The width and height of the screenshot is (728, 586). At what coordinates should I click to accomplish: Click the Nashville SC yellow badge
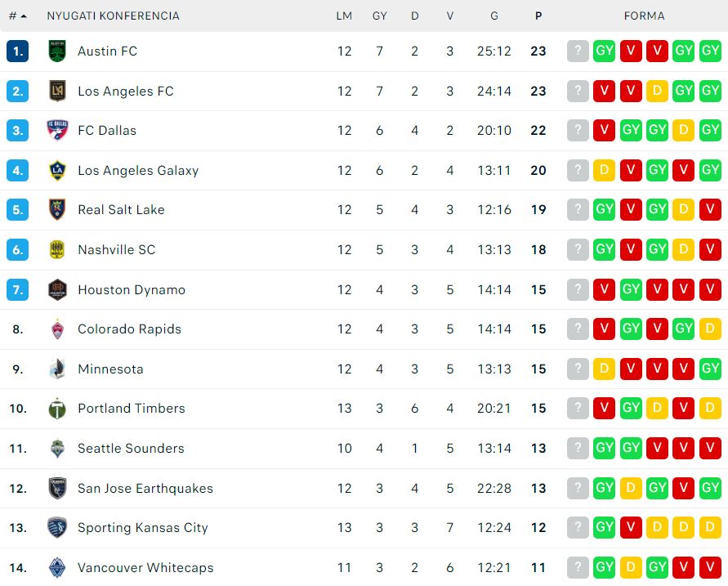click(x=57, y=250)
